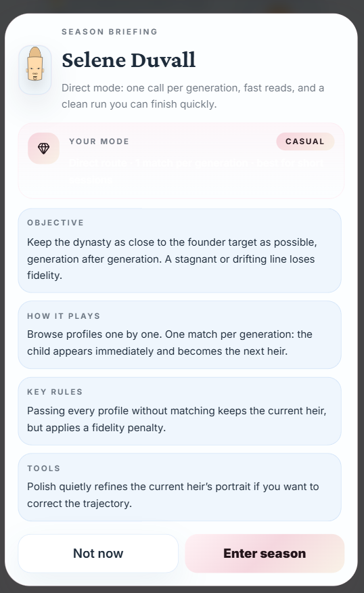This screenshot has width=364, height=593.
Task: Click the HOW IT PLAYS heading
Action: pyautogui.click(x=64, y=316)
